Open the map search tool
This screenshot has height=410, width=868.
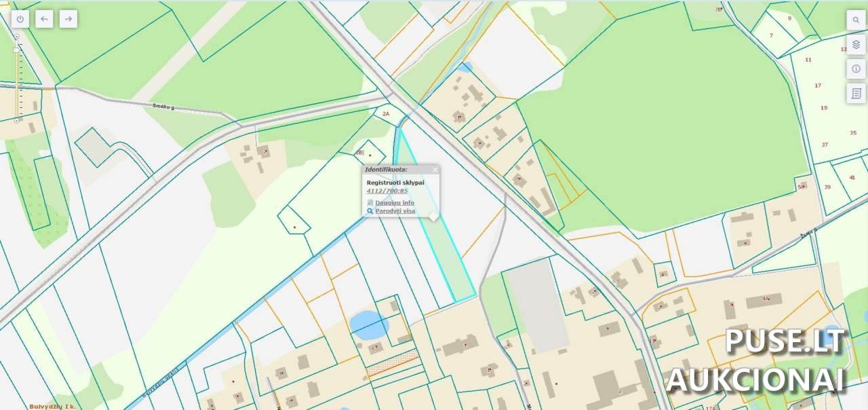(x=856, y=20)
